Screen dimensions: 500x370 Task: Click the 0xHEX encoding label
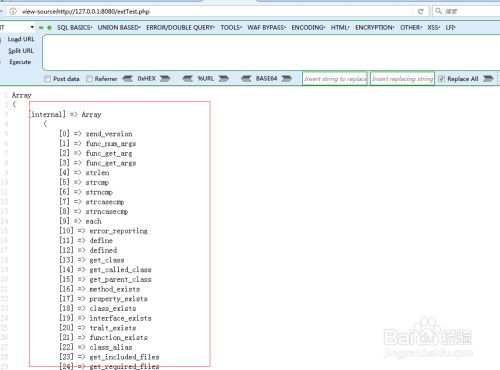(x=146, y=79)
